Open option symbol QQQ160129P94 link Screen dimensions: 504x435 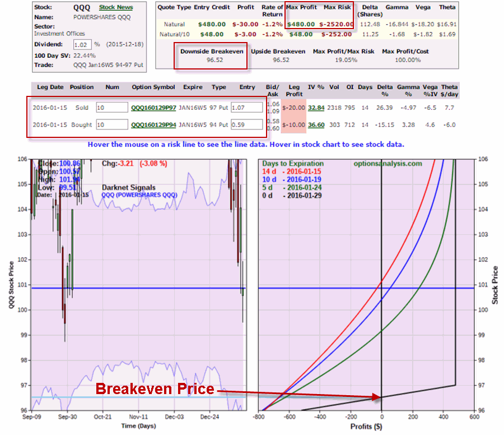tap(153, 125)
